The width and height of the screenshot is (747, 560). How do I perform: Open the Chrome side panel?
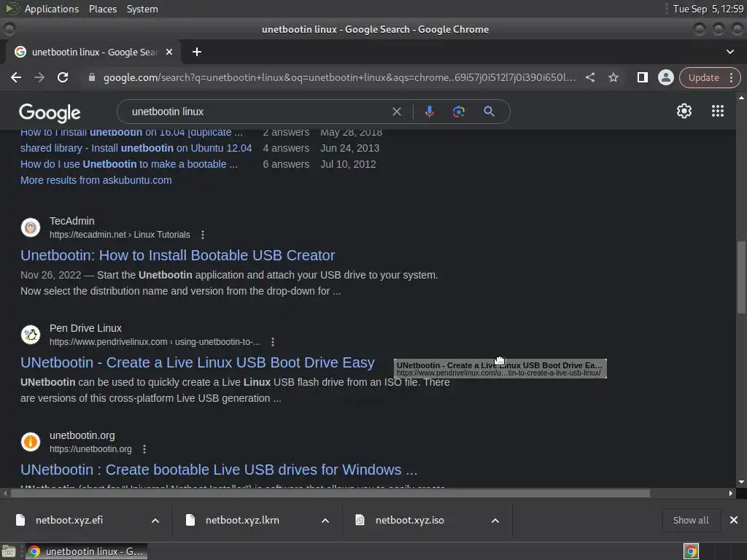(x=642, y=77)
